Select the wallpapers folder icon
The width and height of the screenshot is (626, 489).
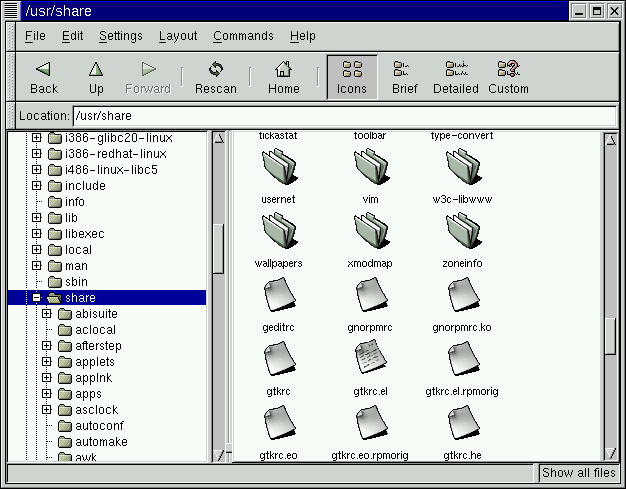point(277,231)
